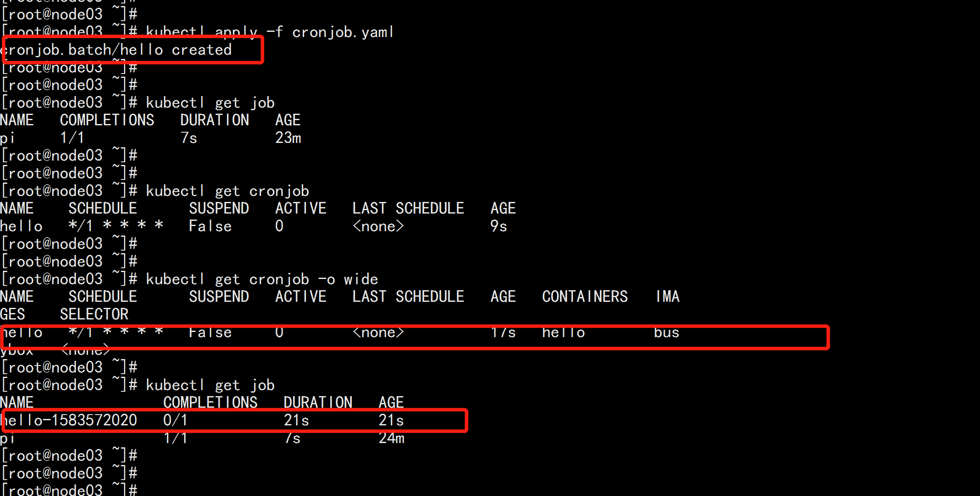Click the 'SELECTOR' column header
980x496 pixels.
coord(94,314)
